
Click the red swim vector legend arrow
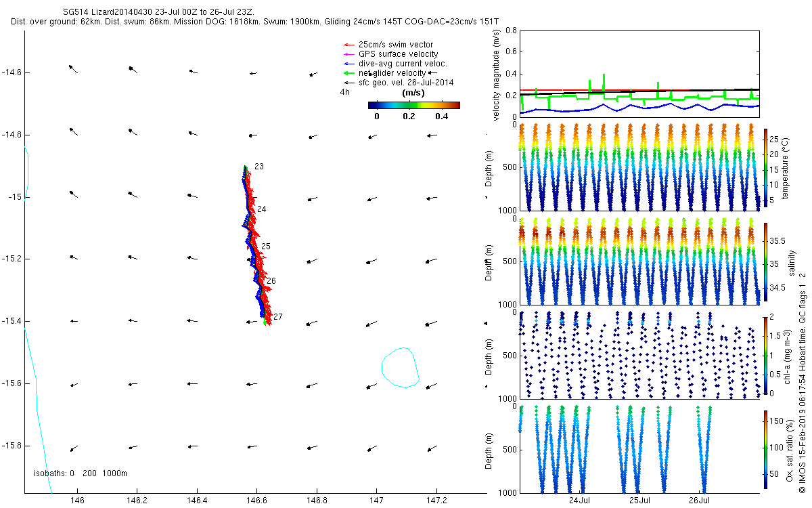point(348,45)
